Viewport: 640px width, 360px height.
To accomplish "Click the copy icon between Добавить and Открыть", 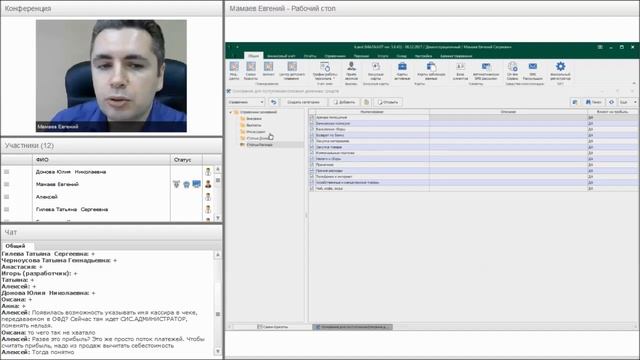I will (366, 102).
